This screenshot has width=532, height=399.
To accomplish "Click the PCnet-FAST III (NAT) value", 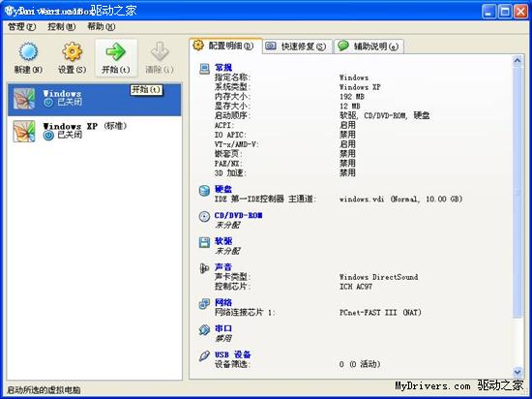I will (380, 313).
